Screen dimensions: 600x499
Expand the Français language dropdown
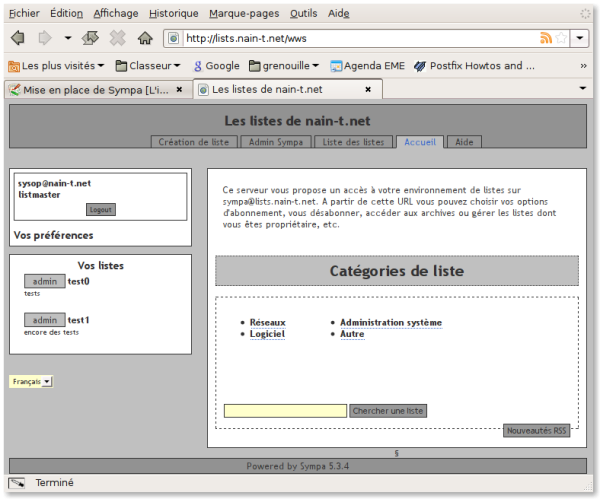[x=31, y=381]
